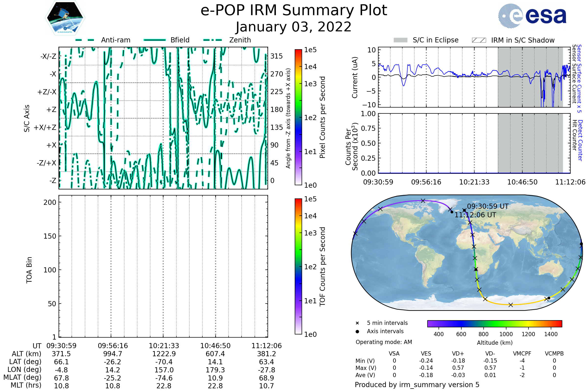Click the Bfield solid legend line
Viewport: 588px width, 392px height.
[155, 40]
